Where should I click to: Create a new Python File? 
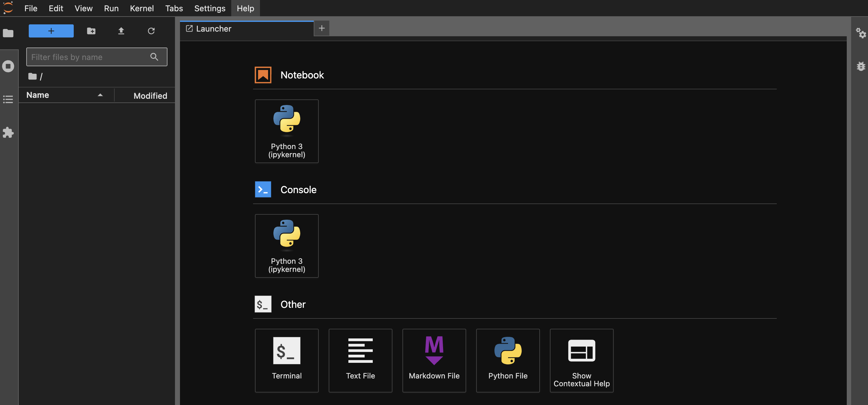508,361
